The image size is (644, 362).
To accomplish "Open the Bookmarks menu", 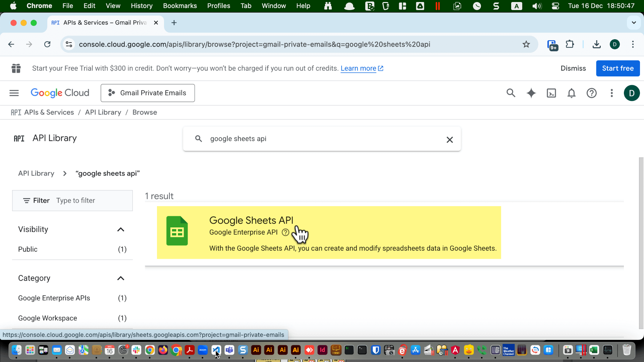I will 180,6.
